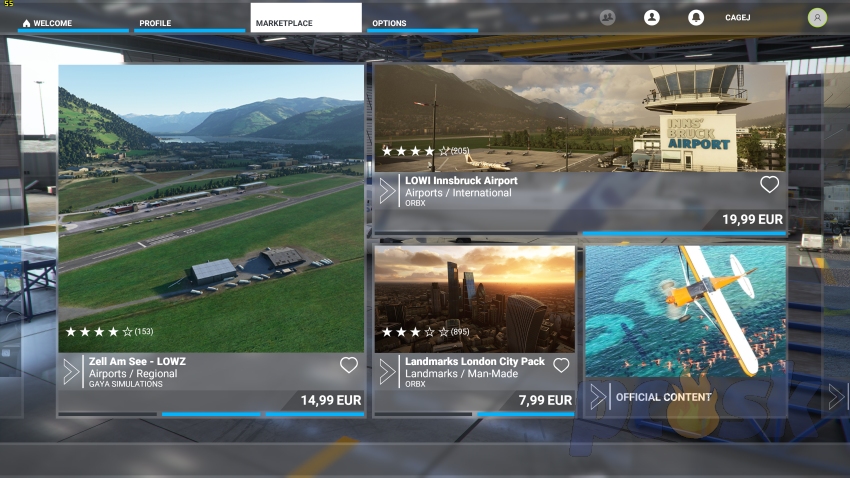Open the user avatar at top right
This screenshot has height=478, width=850.
point(817,18)
